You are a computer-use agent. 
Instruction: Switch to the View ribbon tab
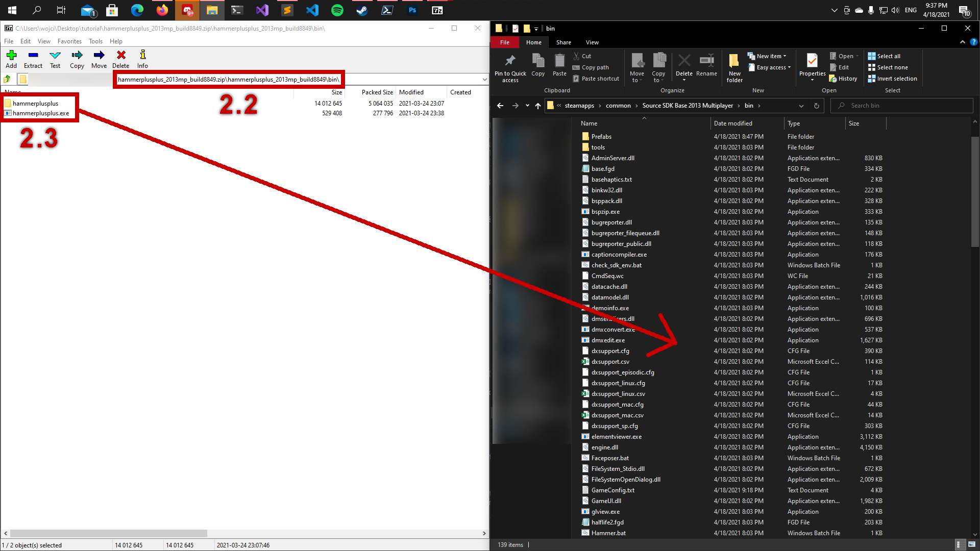pyautogui.click(x=592, y=42)
